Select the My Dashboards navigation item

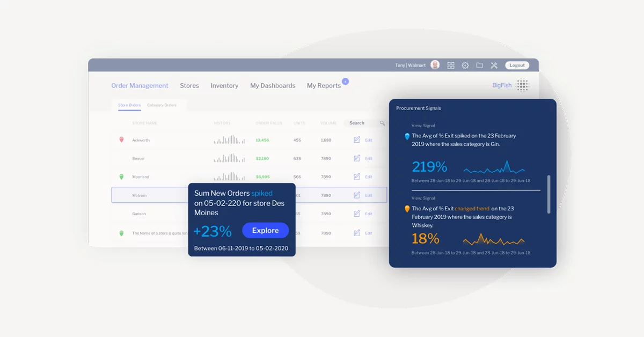click(272, 85)
